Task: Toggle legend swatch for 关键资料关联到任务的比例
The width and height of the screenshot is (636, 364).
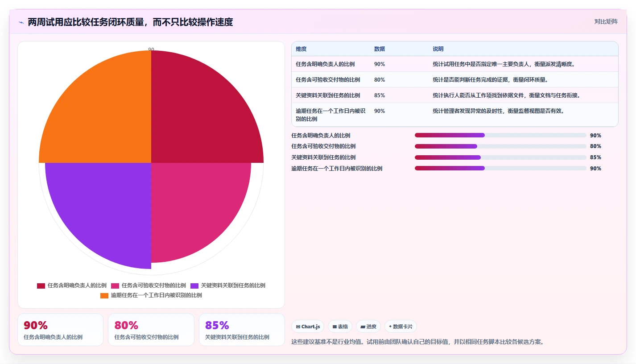Action: tap(194, 285)
